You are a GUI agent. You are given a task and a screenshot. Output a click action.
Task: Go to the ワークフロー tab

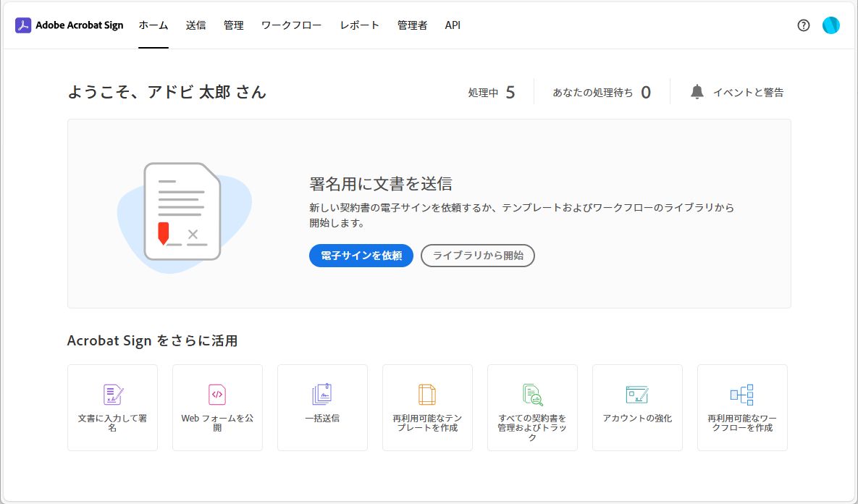tap(292, 25)
